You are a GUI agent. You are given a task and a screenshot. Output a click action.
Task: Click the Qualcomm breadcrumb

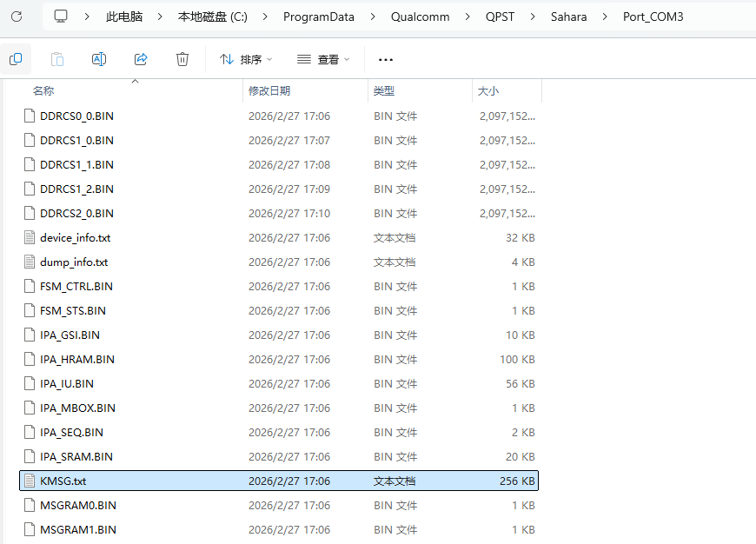(x=420, y=17)
